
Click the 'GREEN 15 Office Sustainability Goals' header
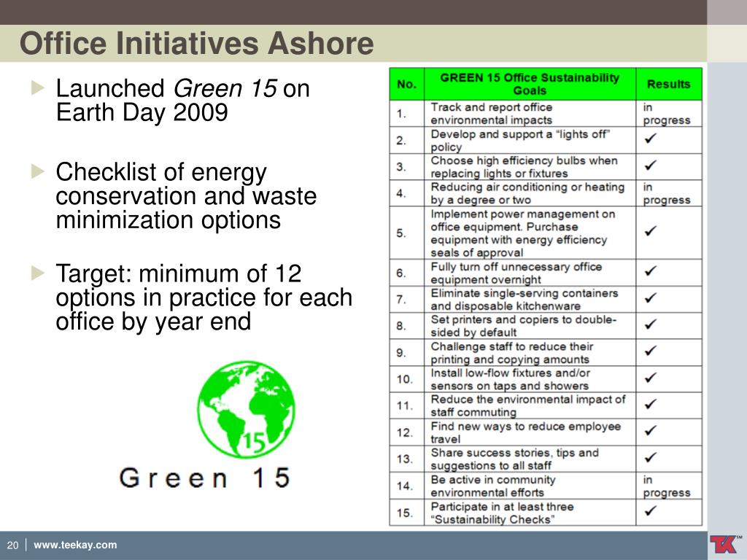coord(530,85)
